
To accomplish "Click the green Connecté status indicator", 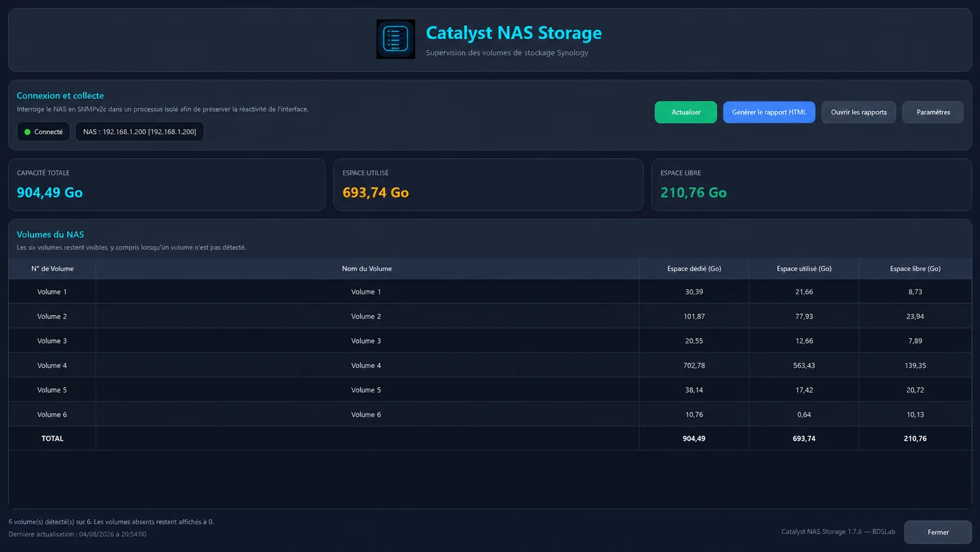I will point(43,132).
